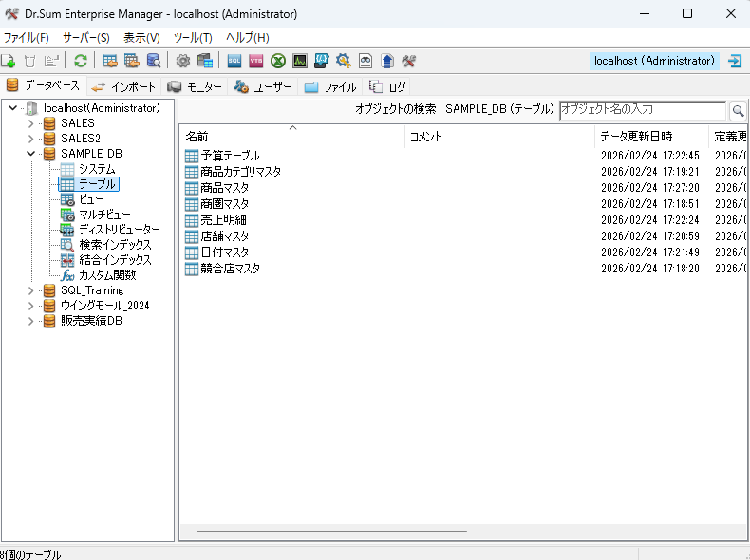Open the performance monitor graph icon
This screenshot has height=560, width=750.
(x=300, y=61)
